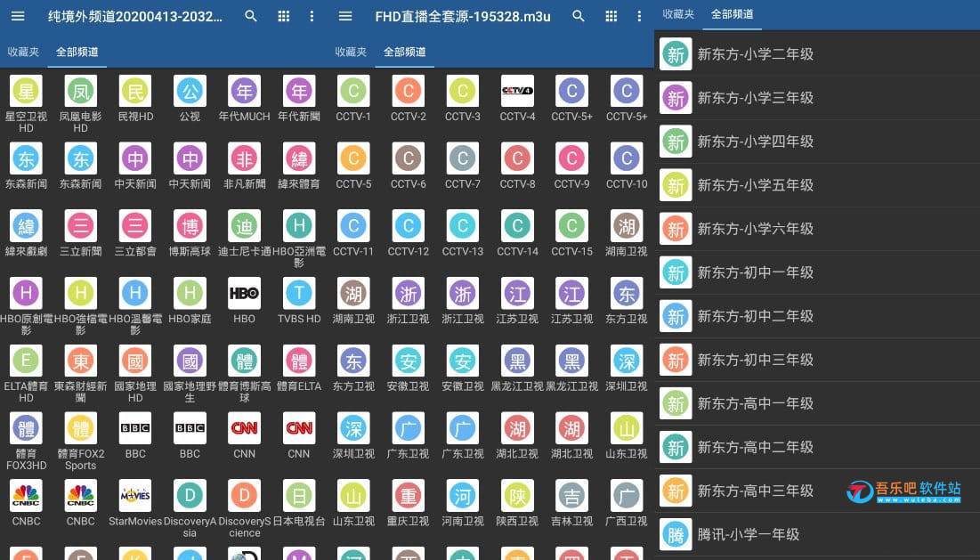980x560 pixels.
Task: Open more options in the FHD直播全套源 playlist header
Action: coord(639,16)
